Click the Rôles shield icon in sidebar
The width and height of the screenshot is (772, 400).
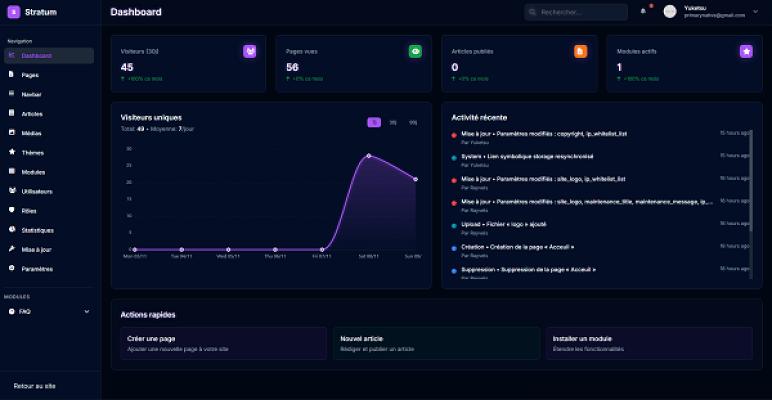(x=12, y=210)
